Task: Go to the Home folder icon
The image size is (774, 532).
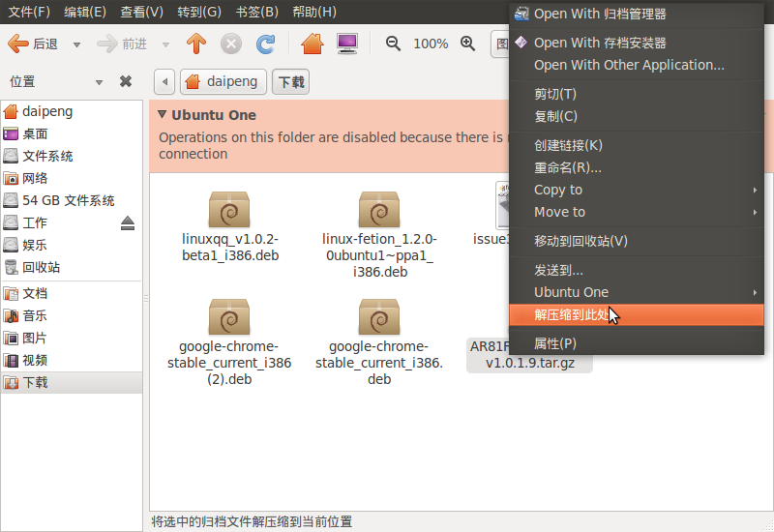Action: (x=313, y=44)
